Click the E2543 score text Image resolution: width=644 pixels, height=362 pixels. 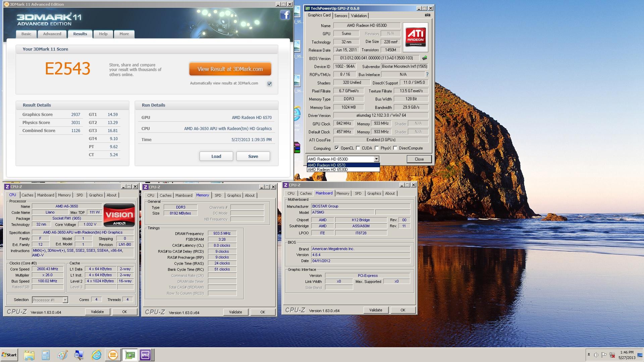pyautogui.click(x=68, y=69)
